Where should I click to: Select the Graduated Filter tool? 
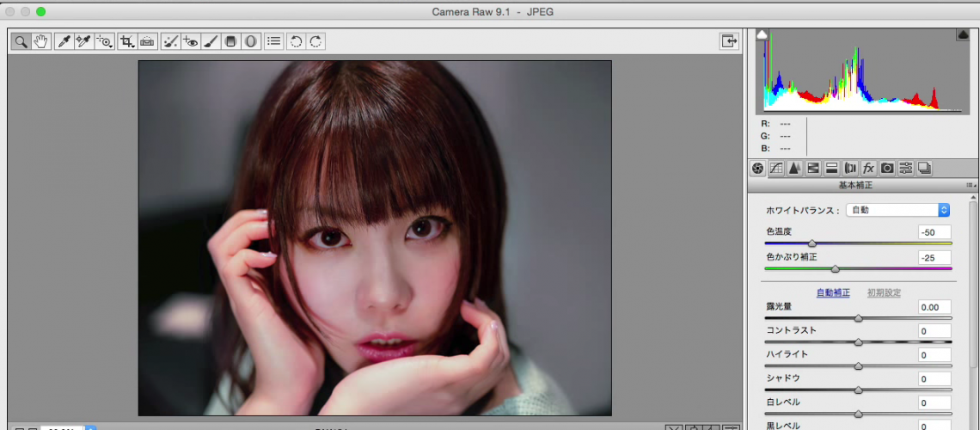tap(231, 41)
